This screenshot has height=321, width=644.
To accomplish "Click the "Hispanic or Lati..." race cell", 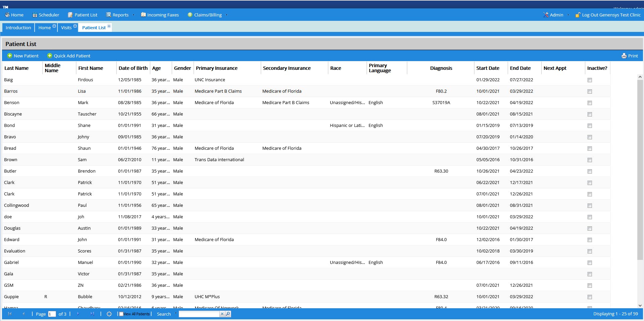I will click(347, 126).
